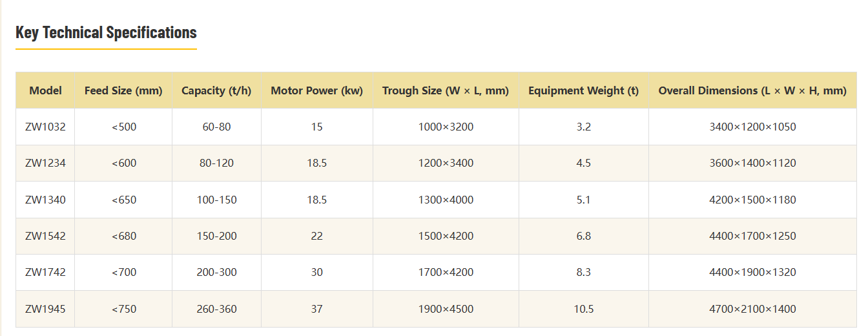Click the 60-80 capacity value

[x=216, y=127]
